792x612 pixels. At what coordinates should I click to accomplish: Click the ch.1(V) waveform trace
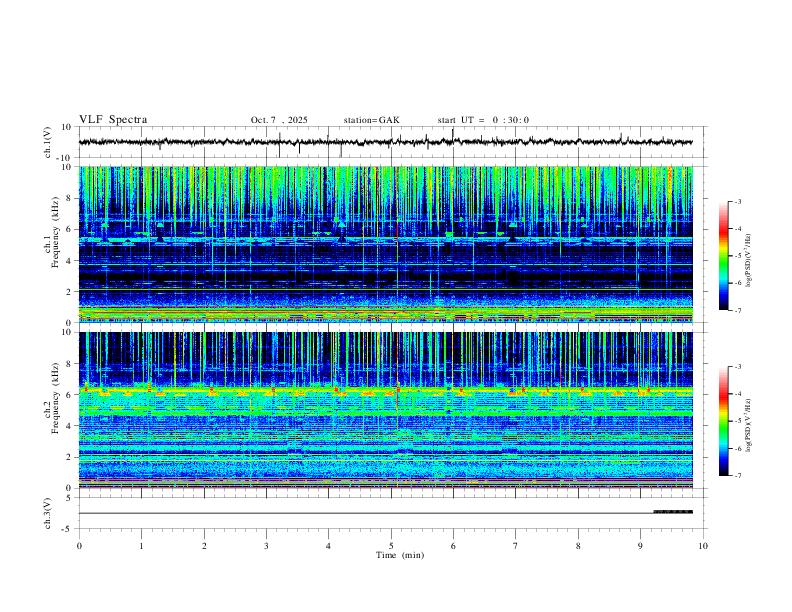pyautogui.click(x=386, y=142)
